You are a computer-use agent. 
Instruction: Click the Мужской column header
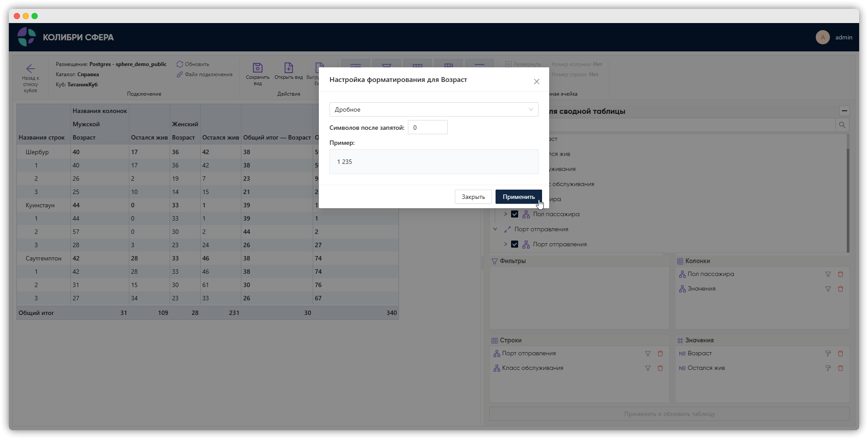click(86, 124)
